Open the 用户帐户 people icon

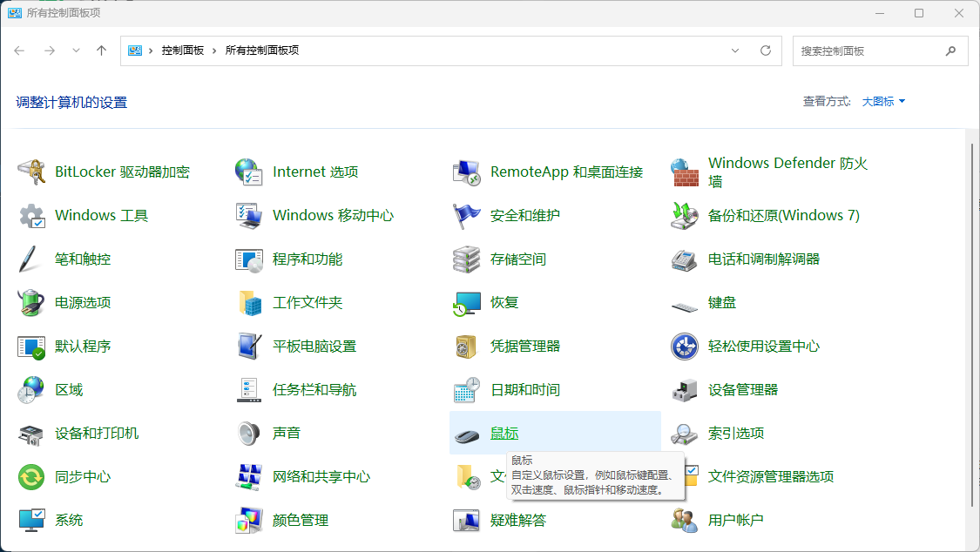[x=685, y=521]
